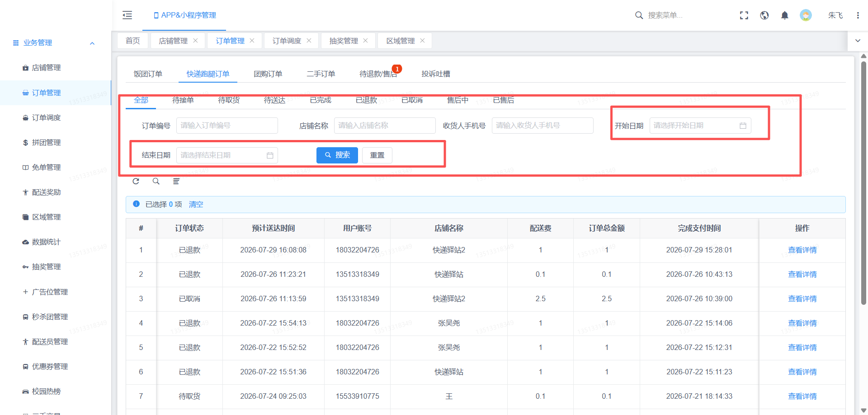Viewport: 868px width, 415px height.
Task: Open the notification bell
Action: [x=785, y=15]
